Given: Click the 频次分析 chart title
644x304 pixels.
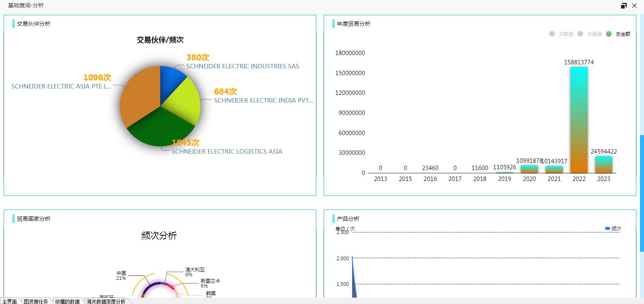Looking at the screenshot, I should coord(159,236).
